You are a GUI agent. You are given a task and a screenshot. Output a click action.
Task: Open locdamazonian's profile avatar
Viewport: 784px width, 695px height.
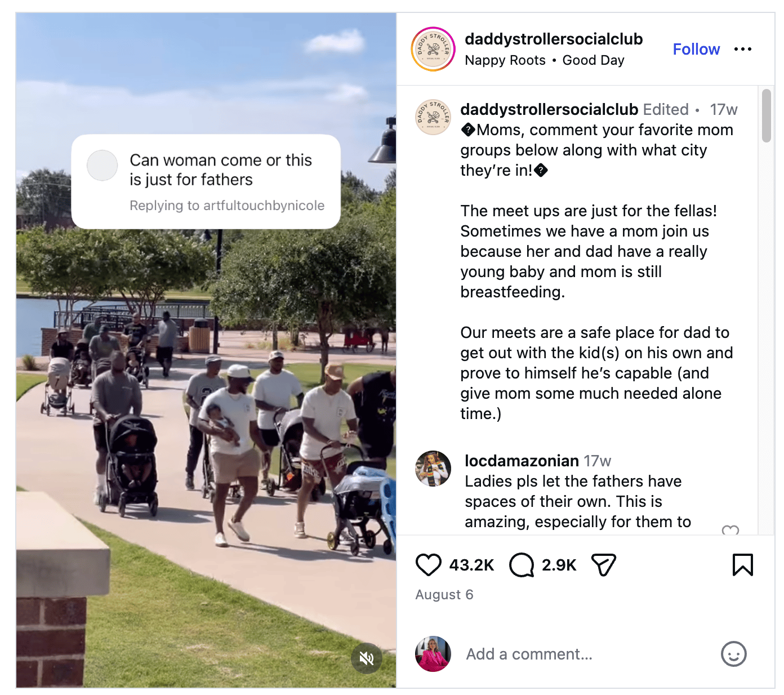tap(433, 469)
